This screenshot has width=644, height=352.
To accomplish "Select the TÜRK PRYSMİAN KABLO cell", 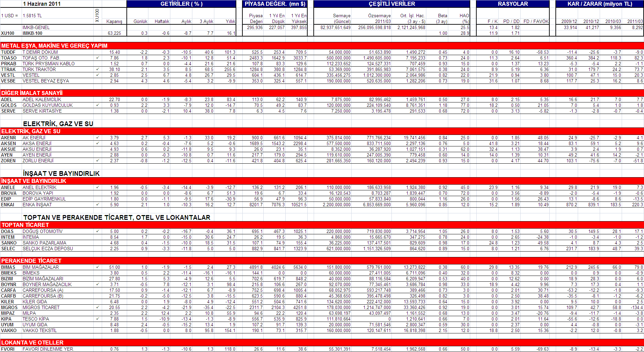I will [49, 64].
